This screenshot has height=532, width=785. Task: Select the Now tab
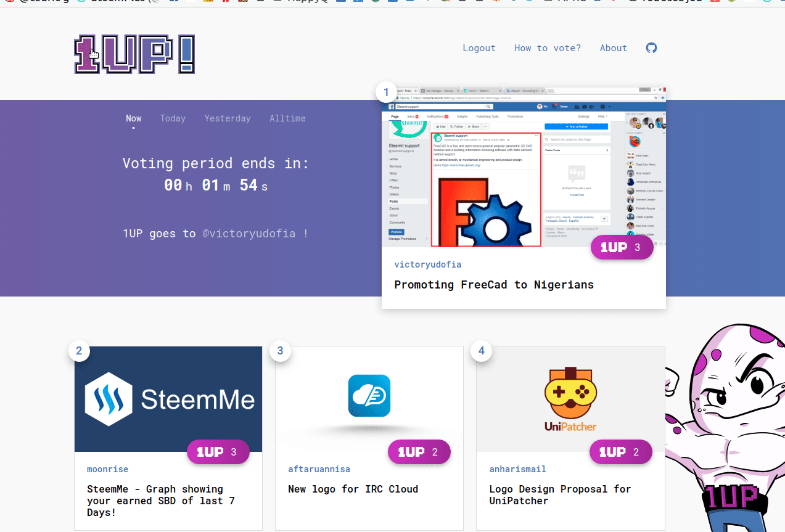(x=134, y=118)
